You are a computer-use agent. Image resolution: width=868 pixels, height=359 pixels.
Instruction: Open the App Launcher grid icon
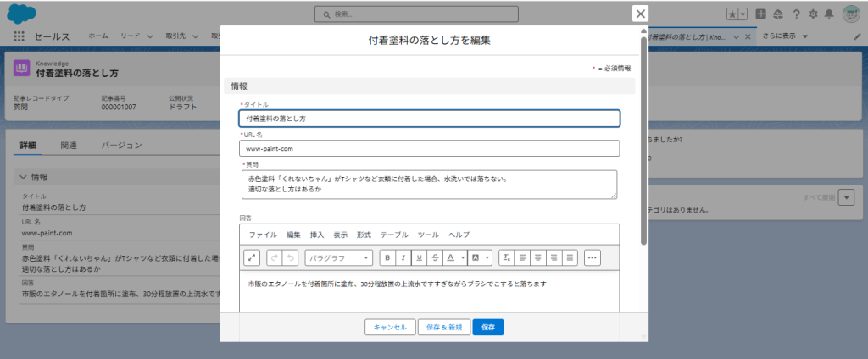coord(19,36)
